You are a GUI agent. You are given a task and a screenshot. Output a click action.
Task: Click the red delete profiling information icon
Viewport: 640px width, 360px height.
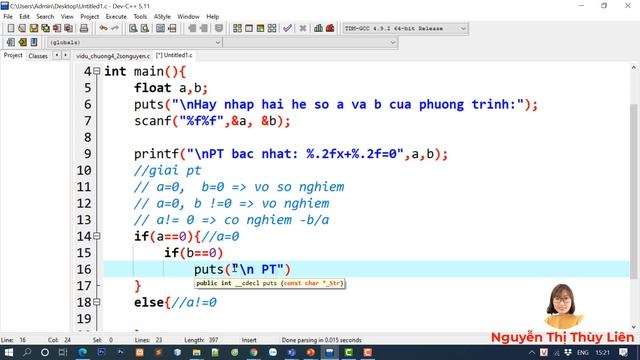(x=330, y=28)
